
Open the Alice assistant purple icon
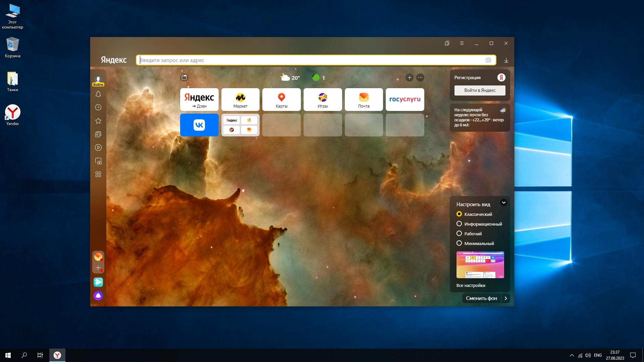pos(98,296)
